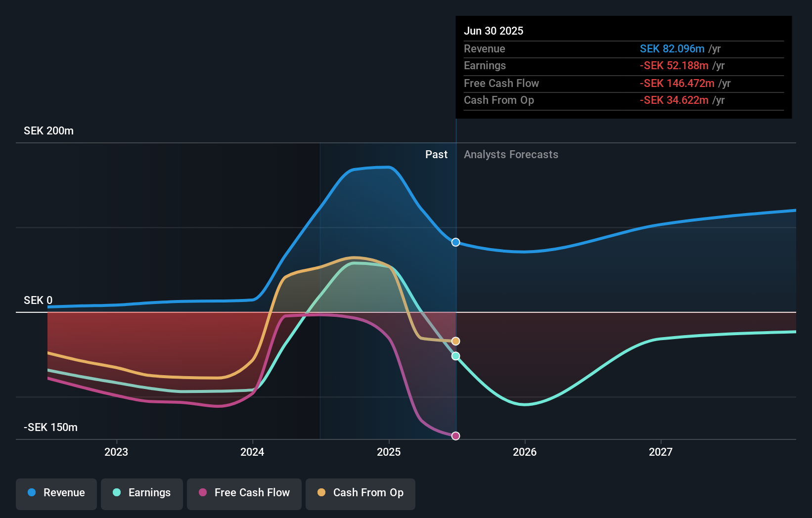Viewport: 812px width, 518px height.
Task: Click the -SEK 146.472m free cash flow value
Action: pyautogui.click(x=677, y=84)
